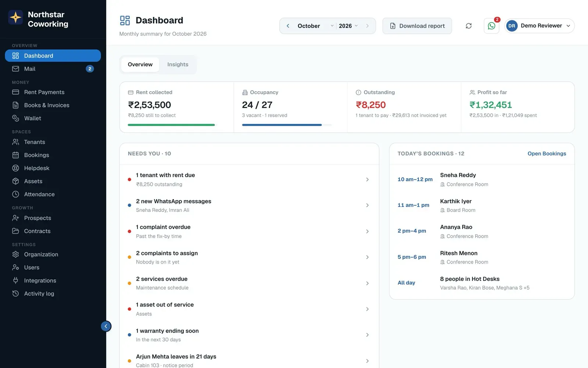This screenshot has height=368, width=588.
Task: Open the Helpdesk section
Action: (53, 168)
